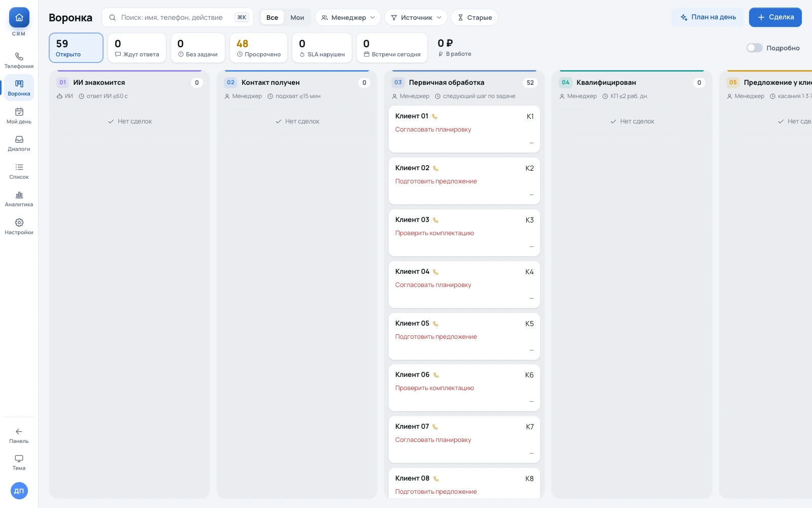
Task: Switch theme via Тема icon
Action: click(19, 462)
